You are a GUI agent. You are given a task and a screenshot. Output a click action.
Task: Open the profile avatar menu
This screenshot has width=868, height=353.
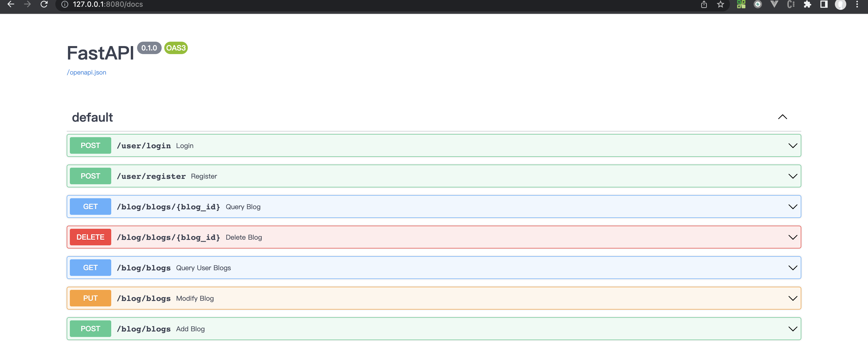[840, 4]
